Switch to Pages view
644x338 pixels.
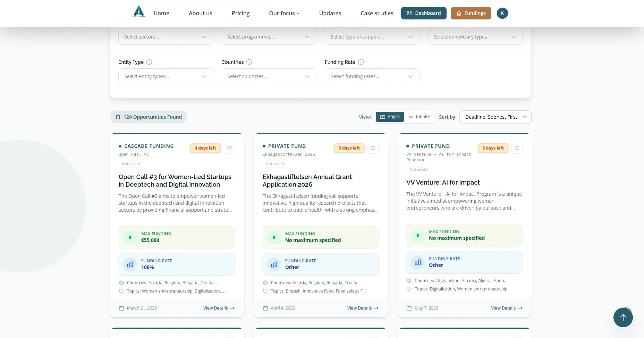click(390, 117)
